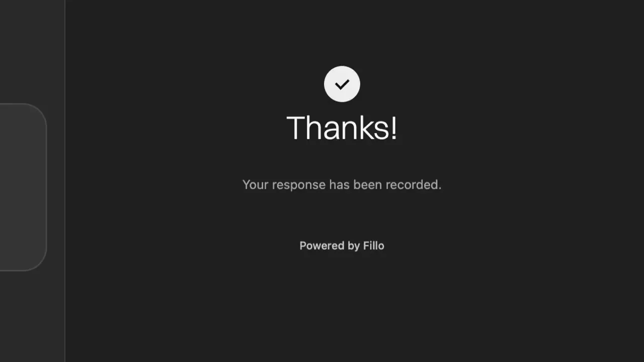Viewport: 644px width, 362px height.
Task: Click the word "Your" in the message
Action: point(255,185)
